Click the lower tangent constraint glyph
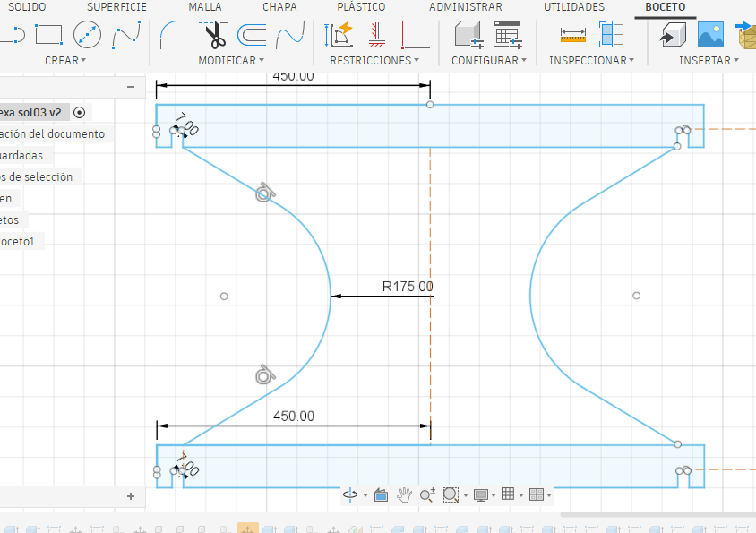Image resolution: width=756 pixels, height=533 pixels. tap(265, 374)
